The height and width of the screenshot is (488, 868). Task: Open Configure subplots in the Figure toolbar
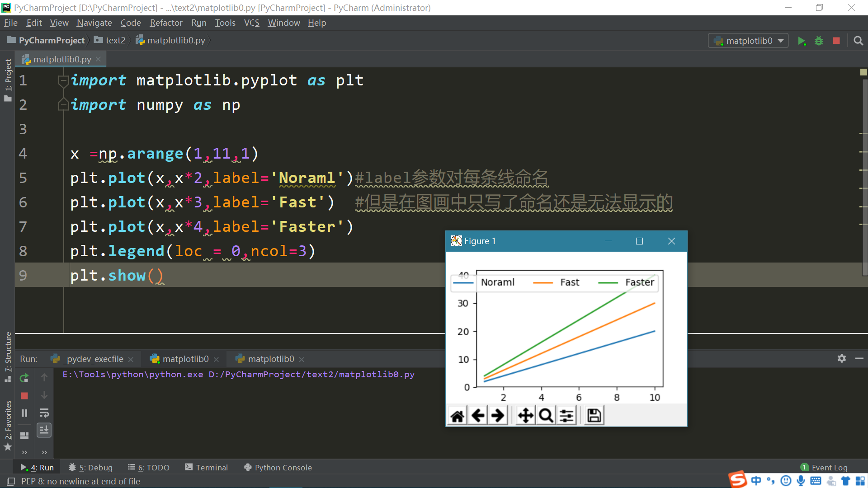click(566, 415)
